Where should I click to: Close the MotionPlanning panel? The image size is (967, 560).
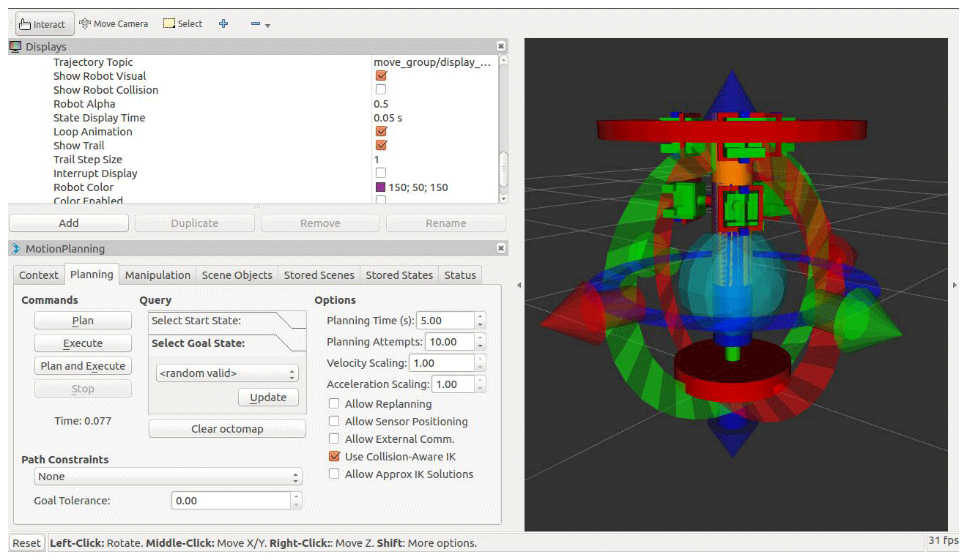(501, 248)
